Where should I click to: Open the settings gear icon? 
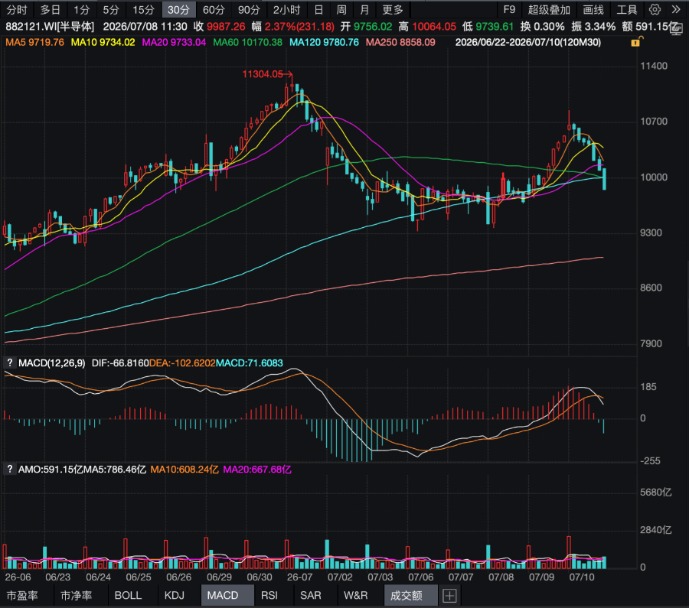[x=654, y=9]
